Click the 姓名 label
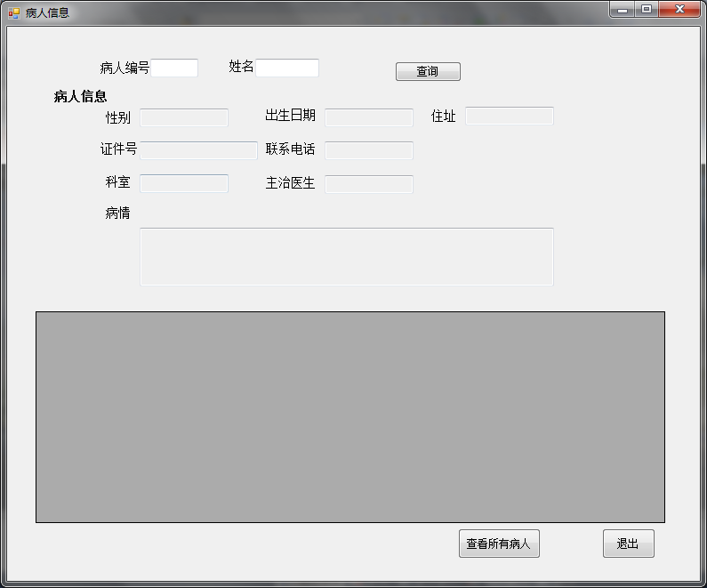 coord(241,67)
